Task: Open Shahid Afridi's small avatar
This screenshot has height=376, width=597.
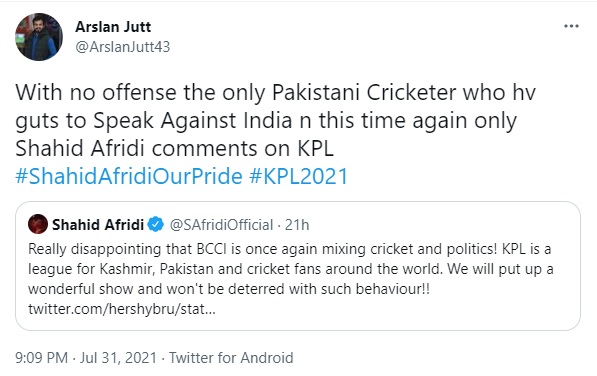Action: tap(38, 224)
